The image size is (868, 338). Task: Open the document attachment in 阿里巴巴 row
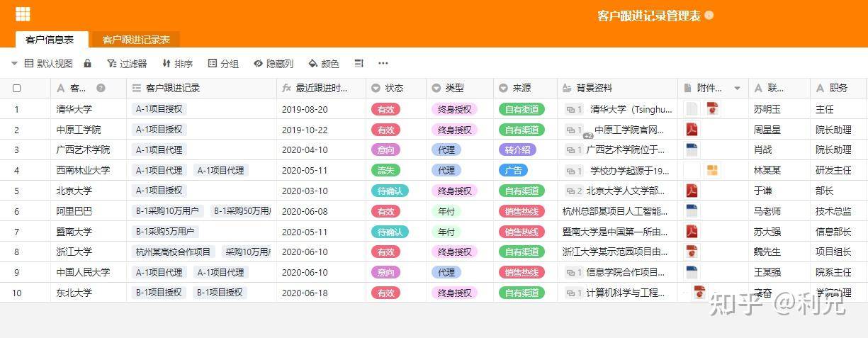coord(692,210)
